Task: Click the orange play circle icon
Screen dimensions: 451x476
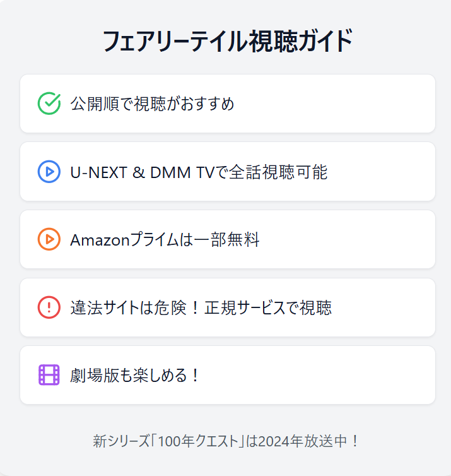Action: point(49,239)
